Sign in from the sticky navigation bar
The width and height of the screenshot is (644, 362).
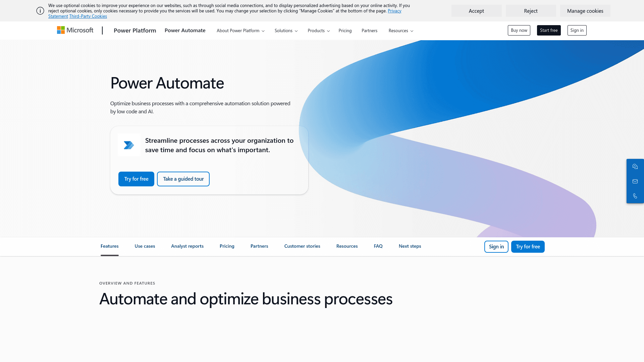click(496, 246)
